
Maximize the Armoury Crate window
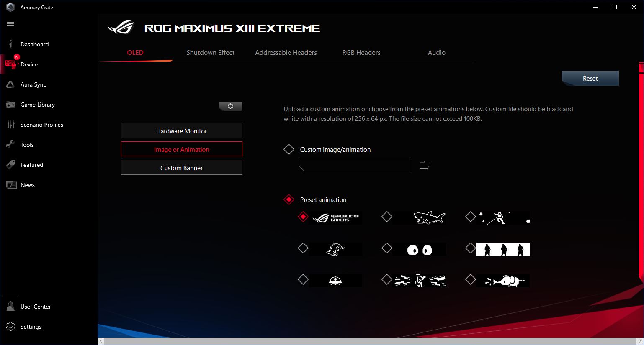click(x=615, y=7)
